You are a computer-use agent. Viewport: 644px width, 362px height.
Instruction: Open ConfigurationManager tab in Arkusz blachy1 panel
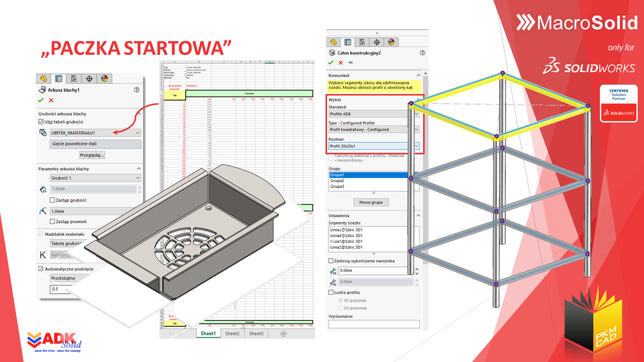(74, 78)
